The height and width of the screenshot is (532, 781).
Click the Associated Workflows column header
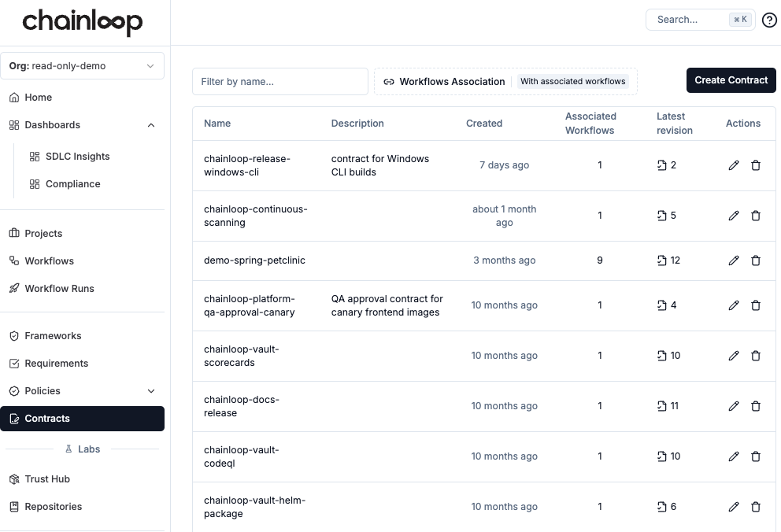[590, 124]
